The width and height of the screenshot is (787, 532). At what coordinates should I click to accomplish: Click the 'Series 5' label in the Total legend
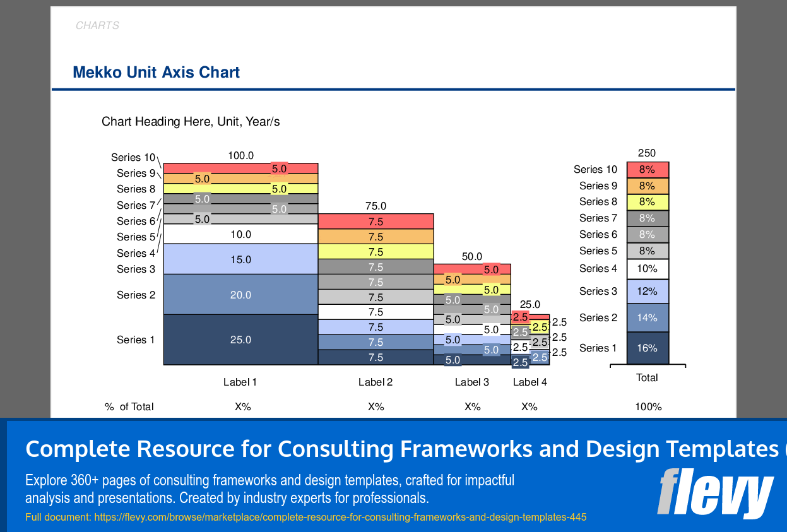pyautogui.click(x=598, y=251)
